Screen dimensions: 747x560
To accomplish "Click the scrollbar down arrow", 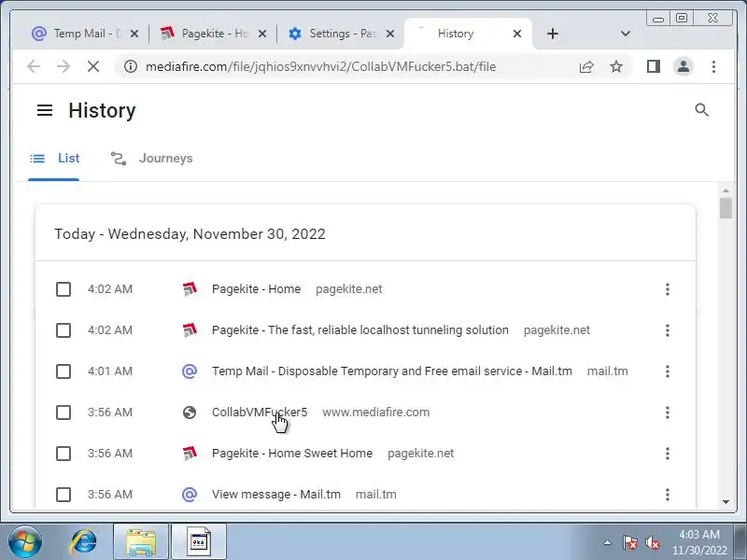I will [726, 502].
